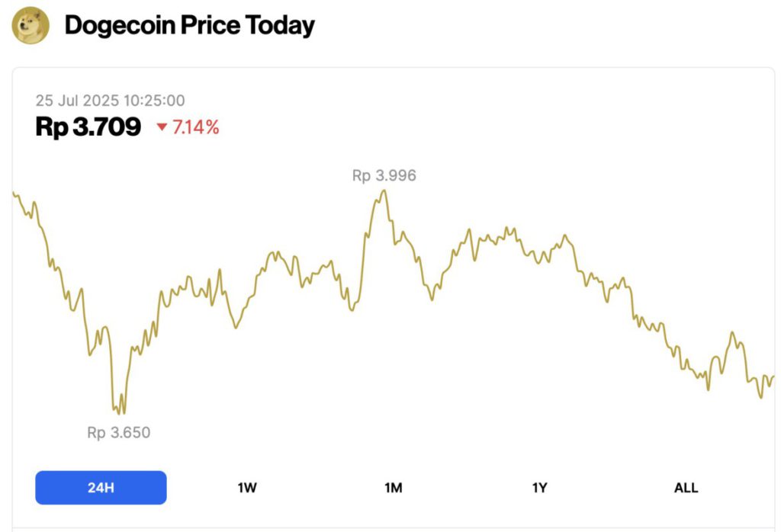
Task: Click the Rp 3.650 low point label
Action: (x=118, y=433)
